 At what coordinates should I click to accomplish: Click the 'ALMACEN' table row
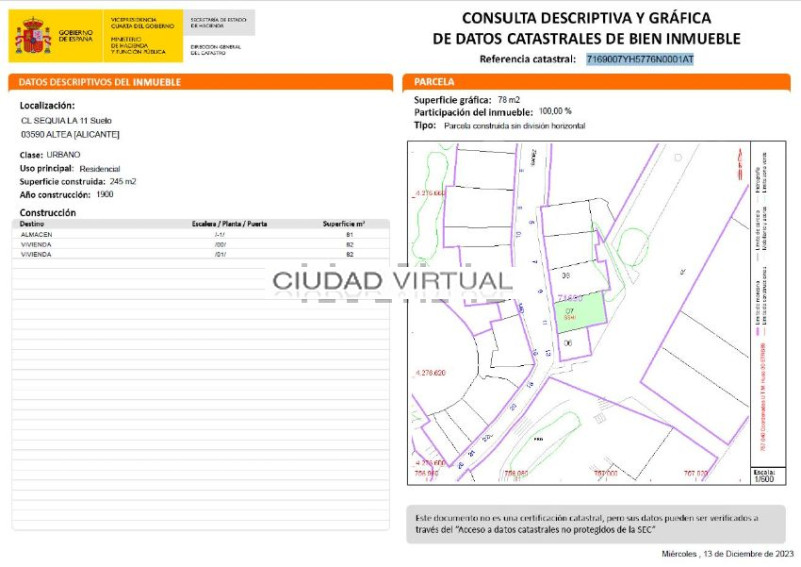pyautogui.click(x=200, y=234)
